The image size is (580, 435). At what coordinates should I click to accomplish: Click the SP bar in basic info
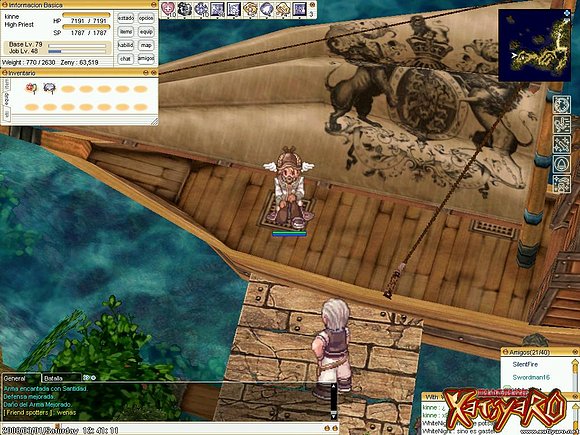(x=86, y=26)
